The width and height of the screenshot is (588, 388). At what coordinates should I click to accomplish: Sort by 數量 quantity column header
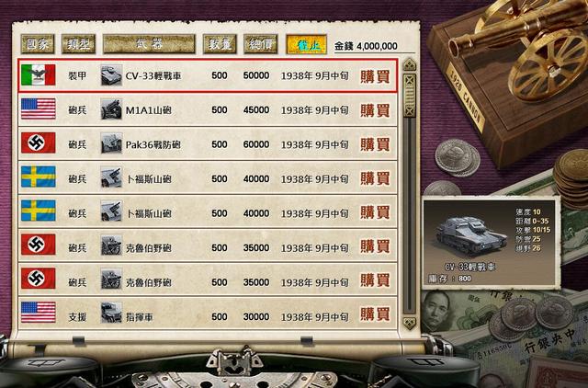[220, 44]
